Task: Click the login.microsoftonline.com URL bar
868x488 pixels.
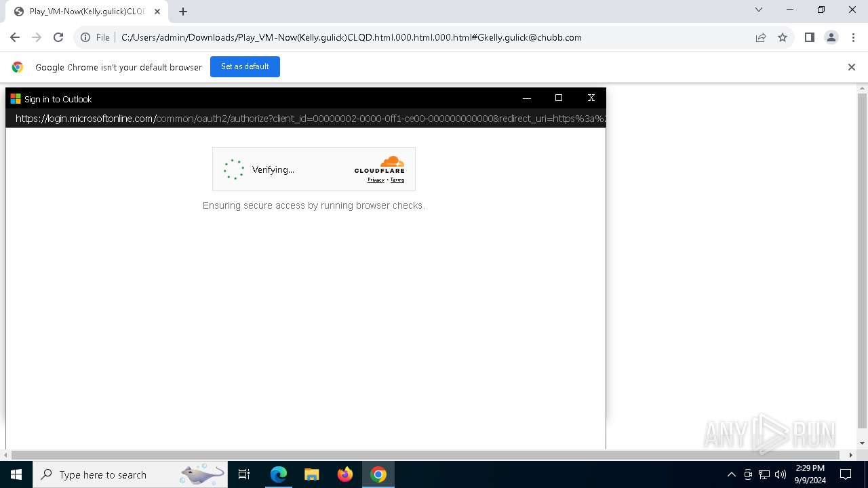Action: click(x=306, y=119)
